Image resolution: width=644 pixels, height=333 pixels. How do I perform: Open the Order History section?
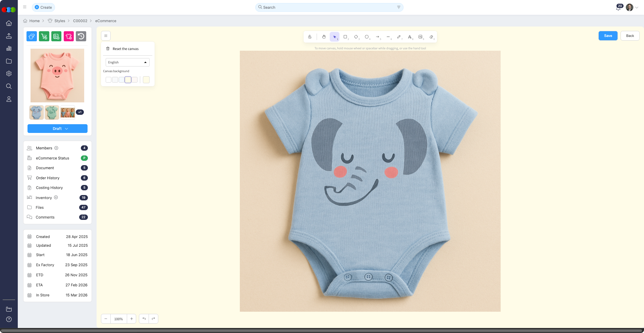click(x=48, y=178)
